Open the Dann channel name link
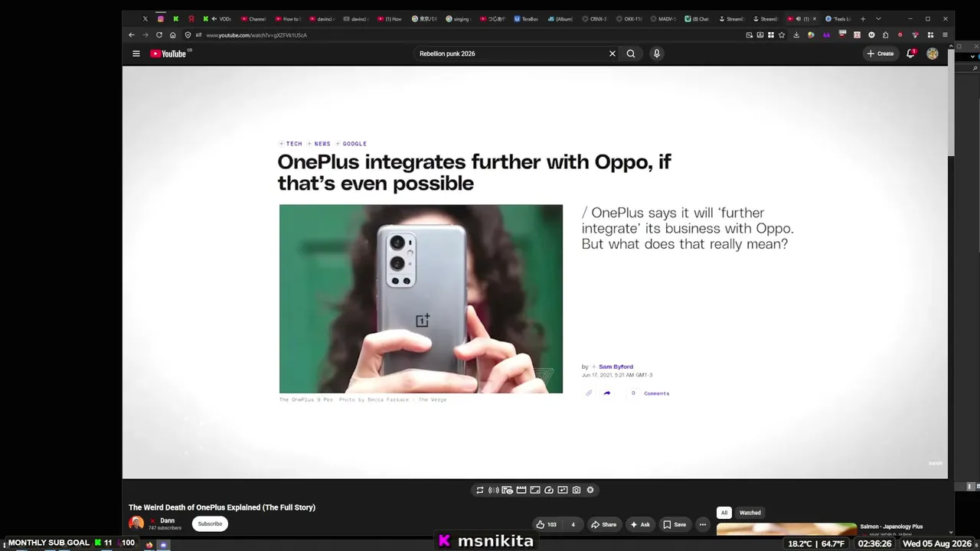 (167, 520)
